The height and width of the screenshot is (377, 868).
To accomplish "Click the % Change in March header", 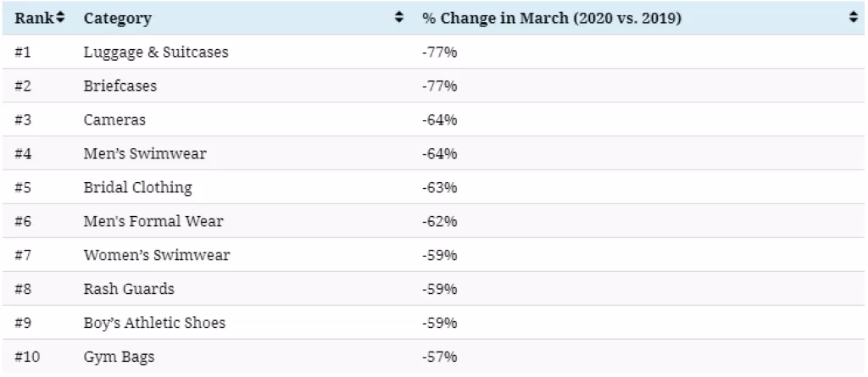I will [x=552, y=18].
